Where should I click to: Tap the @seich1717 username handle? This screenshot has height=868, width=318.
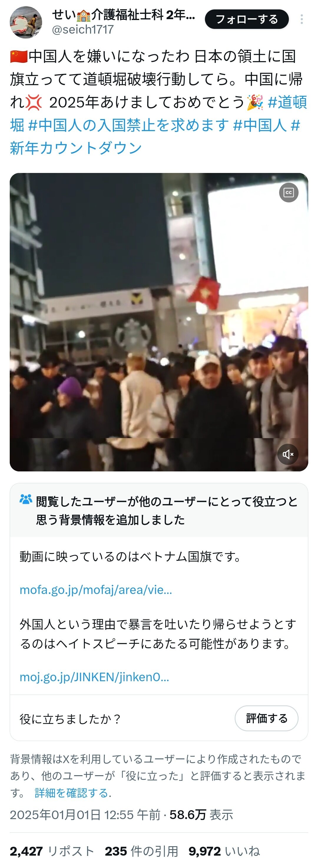[x=82, y=30]
